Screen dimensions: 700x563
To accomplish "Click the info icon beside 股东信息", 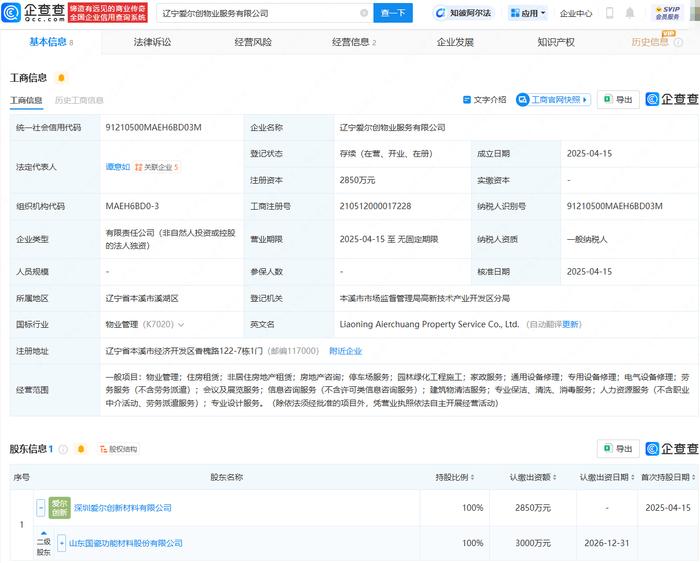I will [x=63, y=449].
